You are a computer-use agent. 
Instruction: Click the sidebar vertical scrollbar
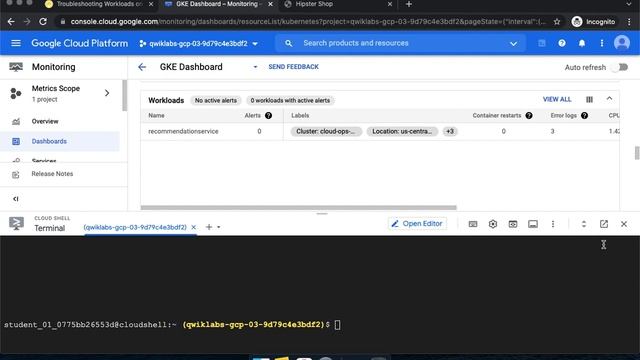[124, 96]
